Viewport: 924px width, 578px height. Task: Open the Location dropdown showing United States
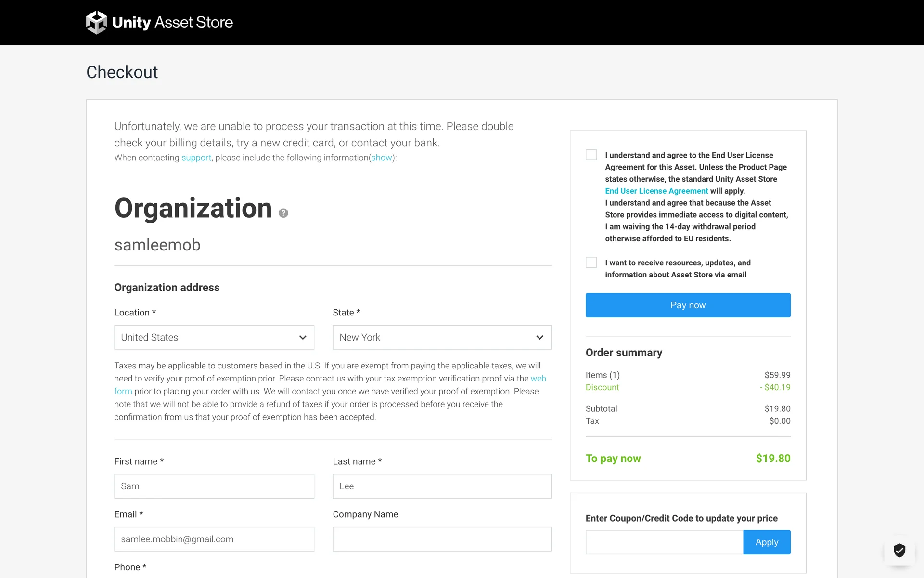214,337
